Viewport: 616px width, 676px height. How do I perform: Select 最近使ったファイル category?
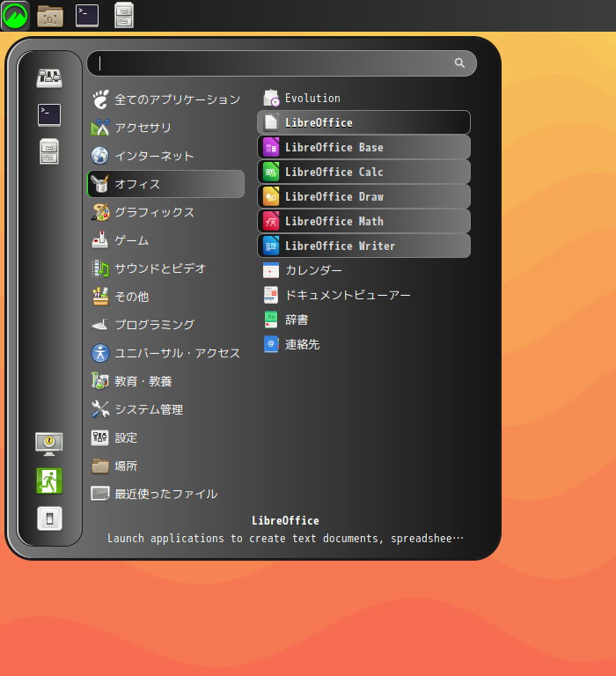166,494
